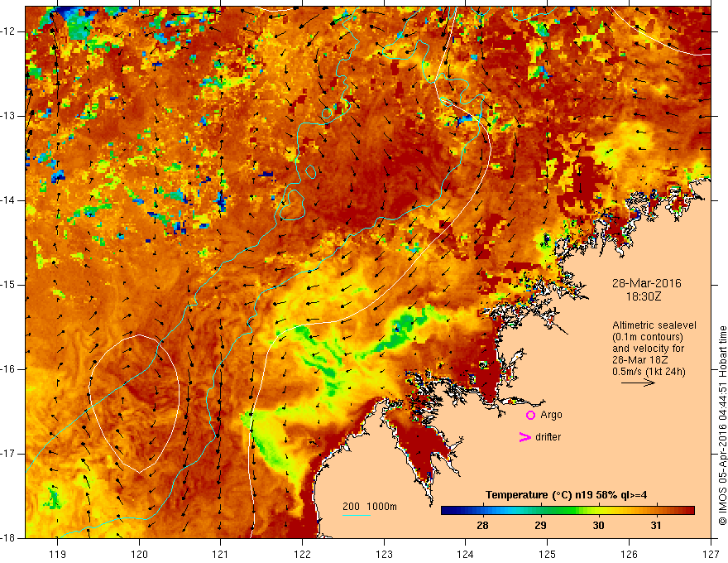
Task: Click the longitude axis label 124
Action: click(466, 554)
